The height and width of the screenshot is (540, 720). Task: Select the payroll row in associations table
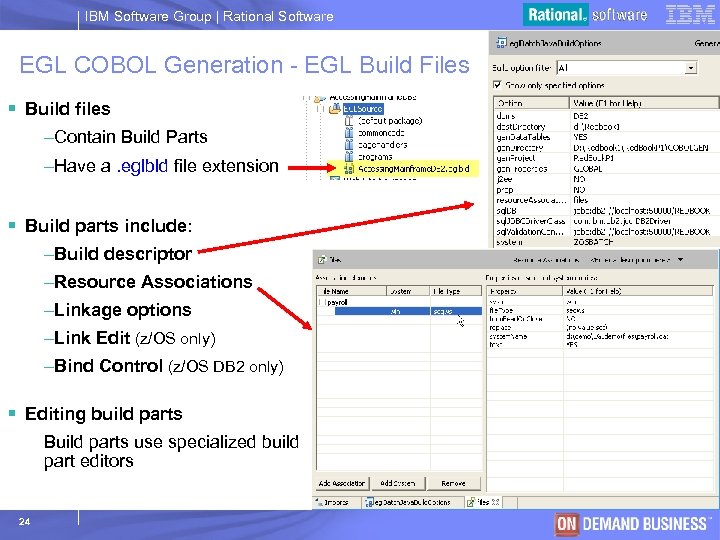[x=399, y=302]
